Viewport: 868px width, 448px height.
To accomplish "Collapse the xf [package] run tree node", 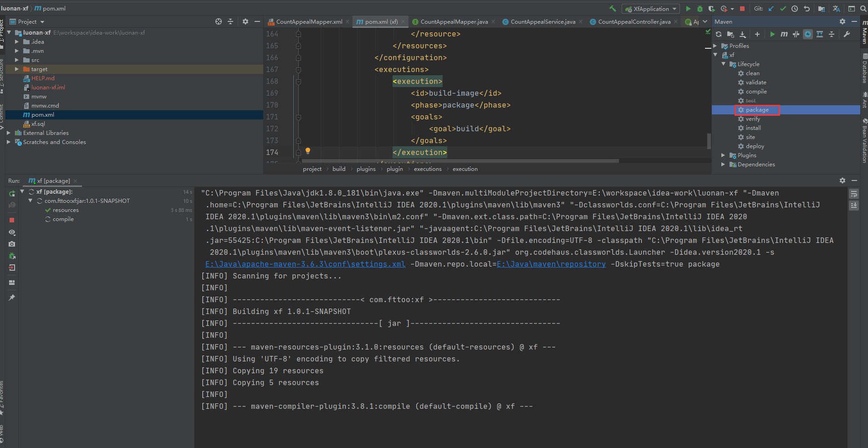I will point(22,192).
